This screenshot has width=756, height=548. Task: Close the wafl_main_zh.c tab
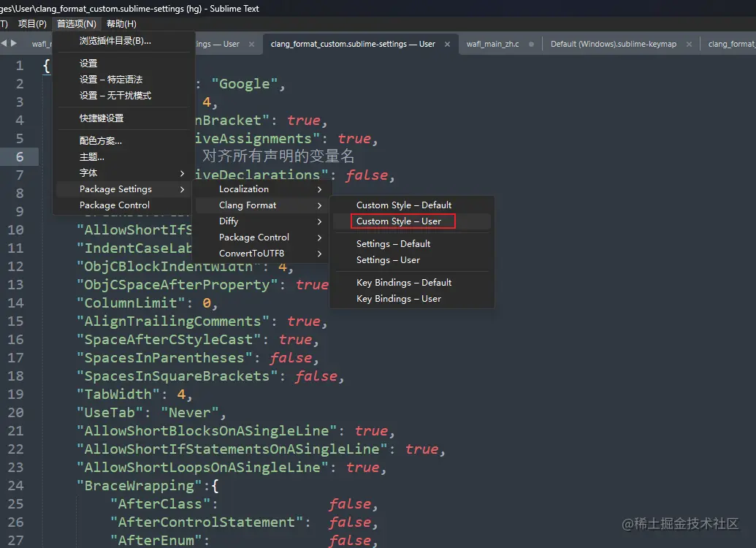point(531,44)
